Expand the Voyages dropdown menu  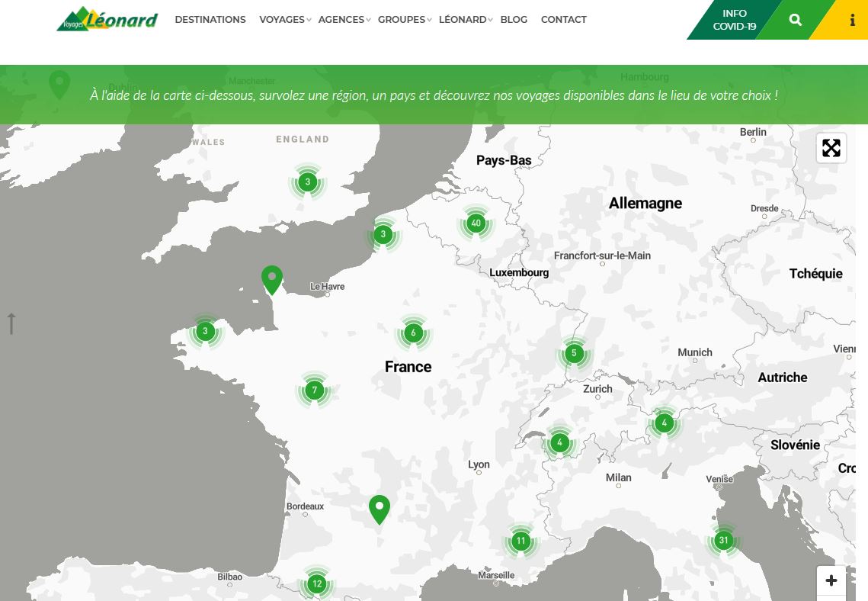[285, 20]
